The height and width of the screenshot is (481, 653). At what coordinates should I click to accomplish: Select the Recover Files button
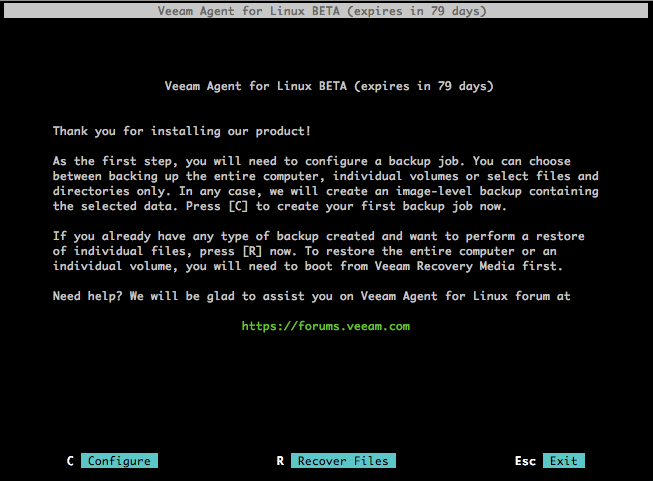coord(344,461)
